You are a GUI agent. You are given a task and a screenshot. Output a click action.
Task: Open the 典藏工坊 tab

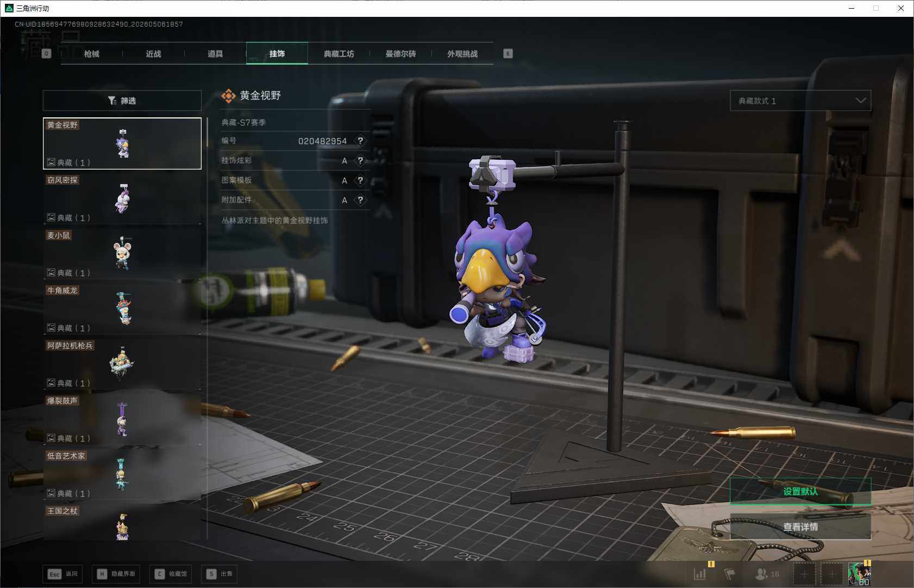point(339,54)
